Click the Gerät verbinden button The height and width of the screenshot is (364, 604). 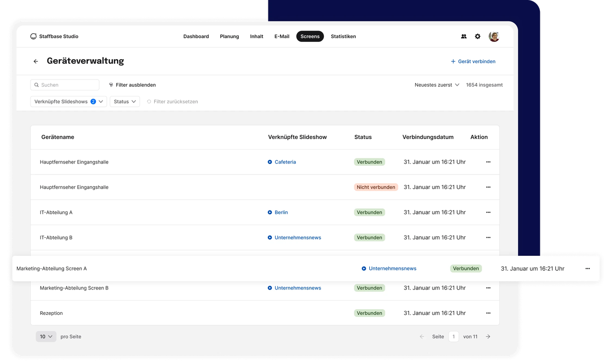tap(473, 61)
